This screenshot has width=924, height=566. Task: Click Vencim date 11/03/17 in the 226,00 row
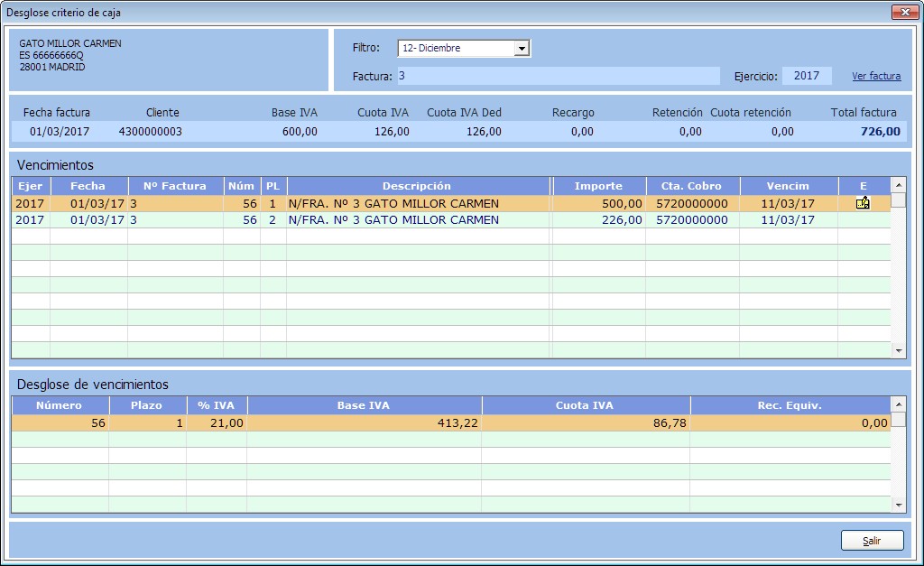[789, 220]
